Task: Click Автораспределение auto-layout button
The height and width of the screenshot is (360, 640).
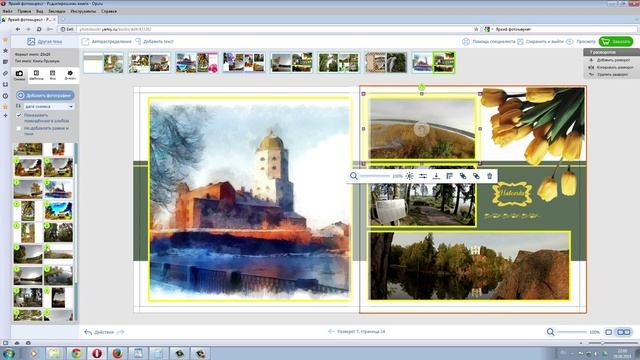Action: coord(107,42)
